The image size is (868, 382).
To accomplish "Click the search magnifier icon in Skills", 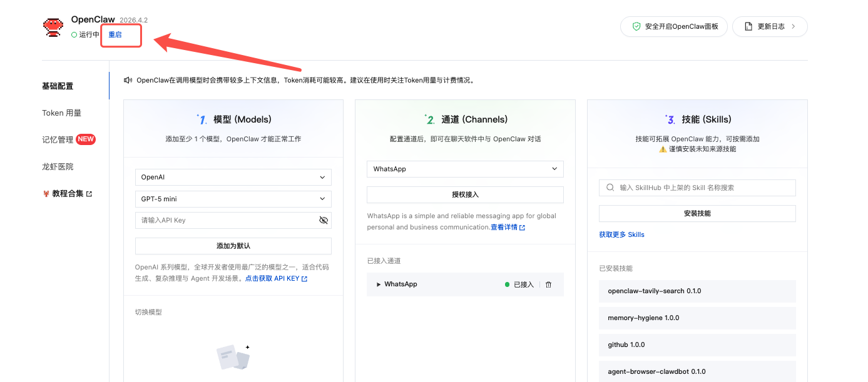I will [x=610, y=188].
